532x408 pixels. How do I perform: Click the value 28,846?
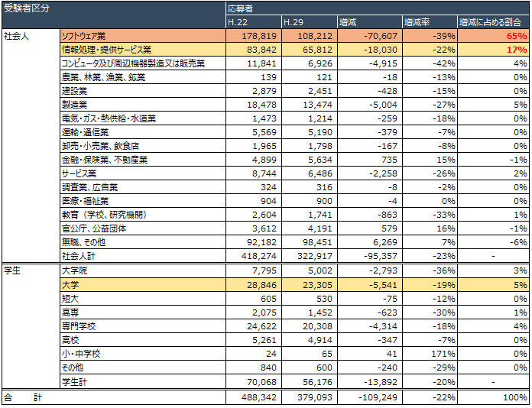(261, 285)
